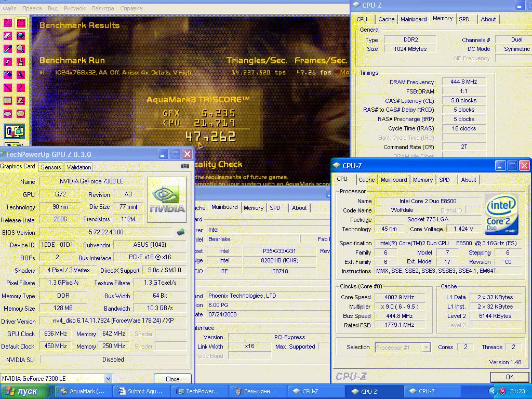Open the Палитра menu in Paint
532x399 pixels.
[x=102, y=8]
